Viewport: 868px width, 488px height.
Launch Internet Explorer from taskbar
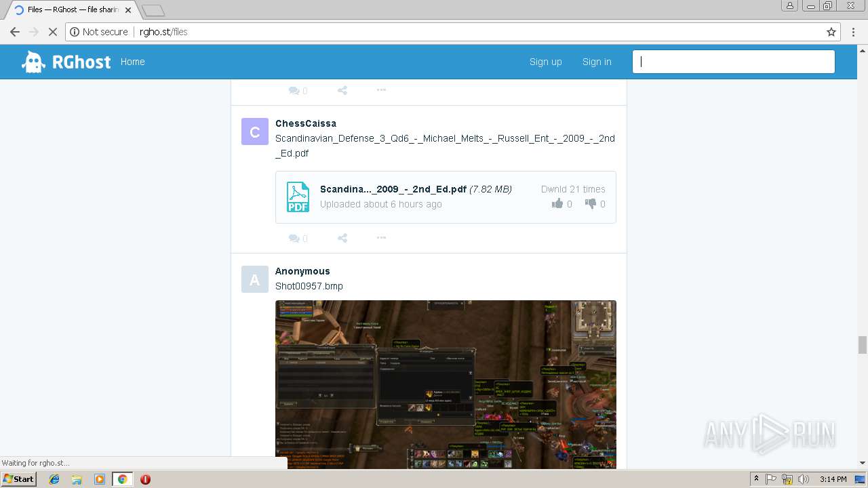click(x=54, y=479)
